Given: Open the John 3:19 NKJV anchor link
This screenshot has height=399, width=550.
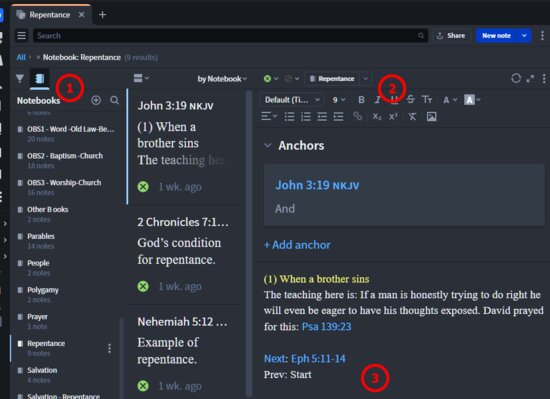Looking at the screenshot, I should point(317,185).
